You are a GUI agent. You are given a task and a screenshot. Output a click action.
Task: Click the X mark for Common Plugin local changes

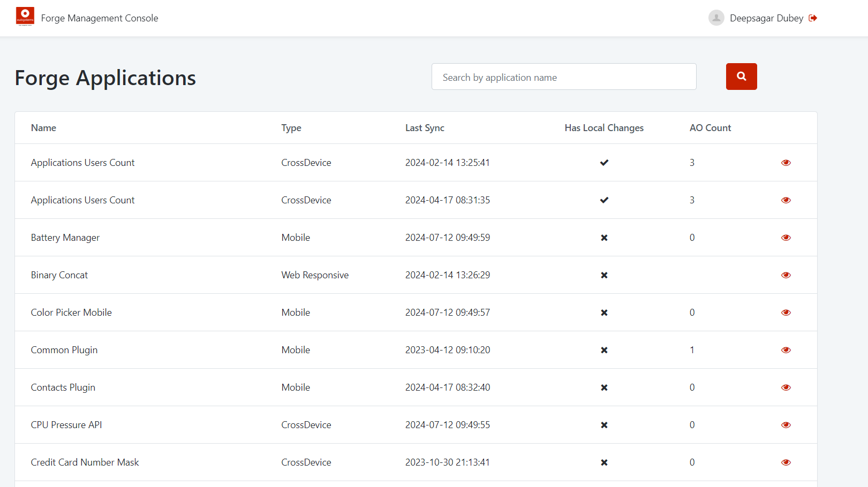coord(604,349)
